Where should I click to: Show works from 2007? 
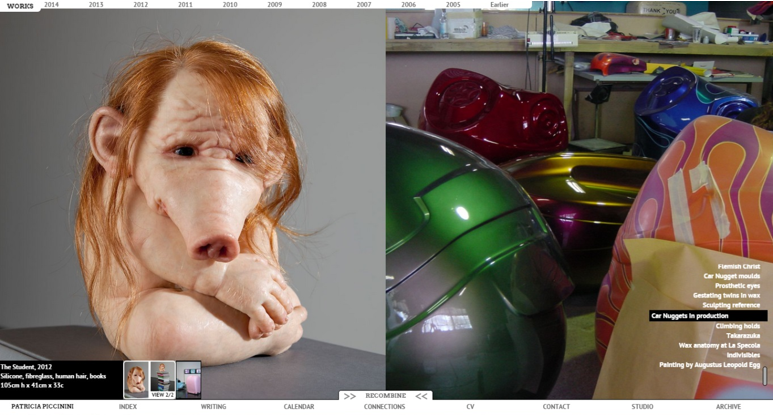tap(364, 4)
